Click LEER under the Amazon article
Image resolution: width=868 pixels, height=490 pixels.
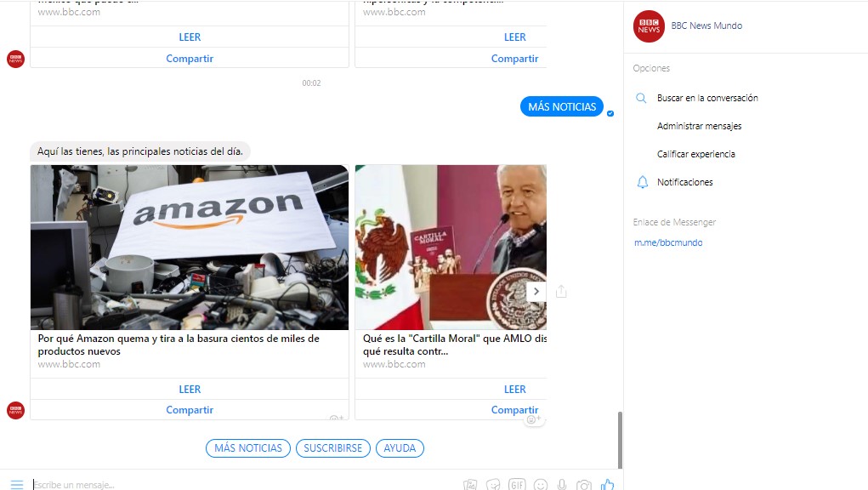pyautogui.click(x=190, y=390)
